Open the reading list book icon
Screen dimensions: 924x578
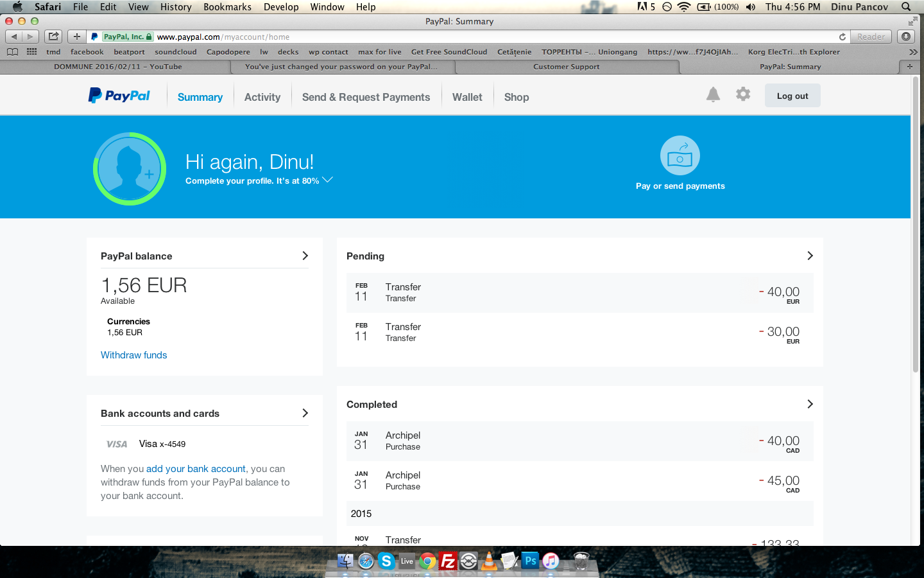click(12, 52)
